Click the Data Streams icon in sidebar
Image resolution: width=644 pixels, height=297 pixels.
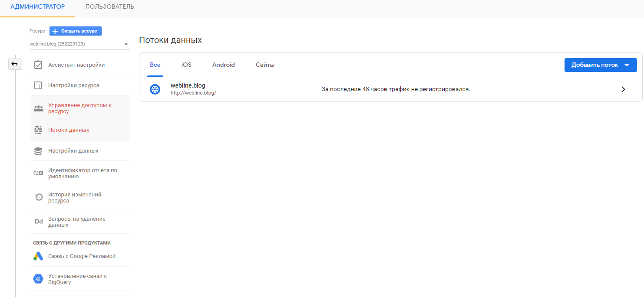(x=38, y=130)
